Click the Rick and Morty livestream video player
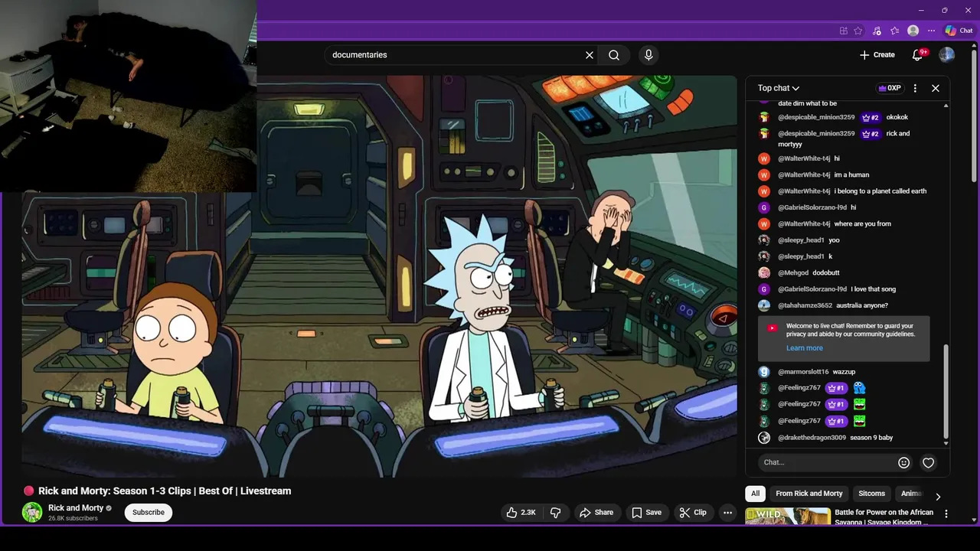980x551 pixels. click(x=379, y=275)
